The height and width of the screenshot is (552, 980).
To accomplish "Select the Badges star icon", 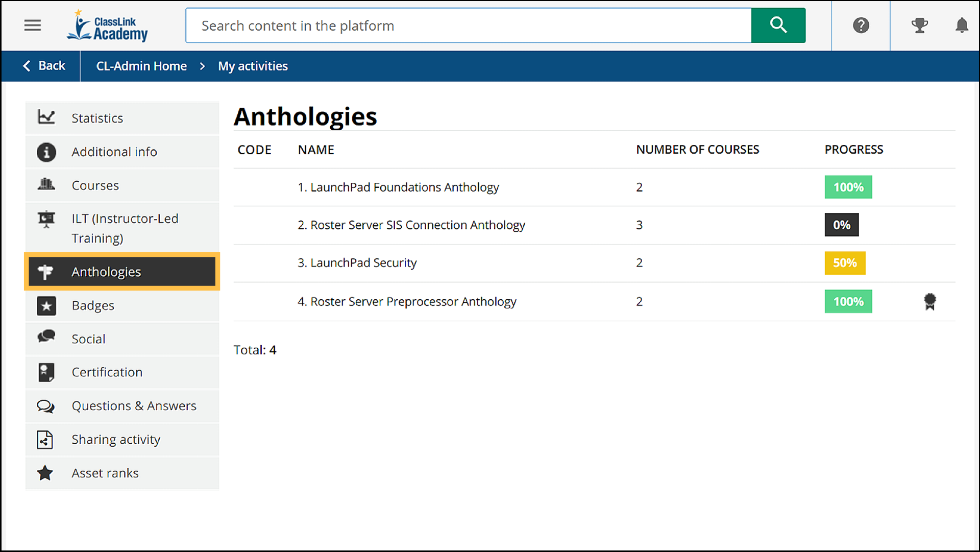I will coord(46,305).
